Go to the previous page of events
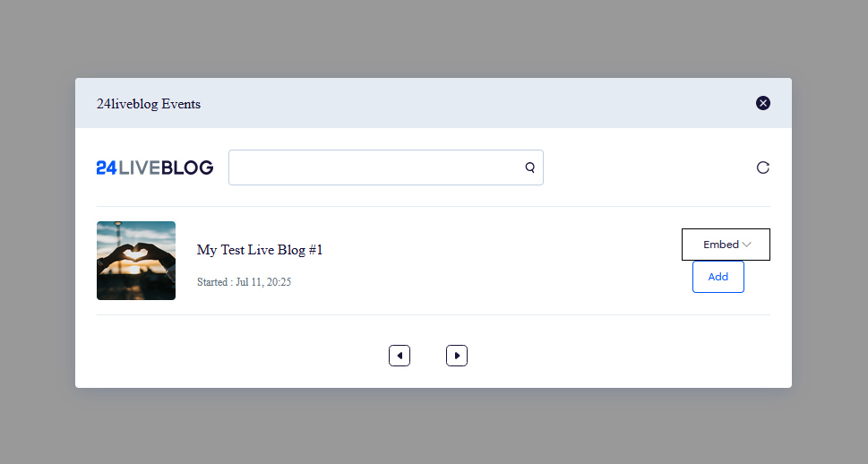The height and width of the screenshot is (464, 868). [400, 356]
